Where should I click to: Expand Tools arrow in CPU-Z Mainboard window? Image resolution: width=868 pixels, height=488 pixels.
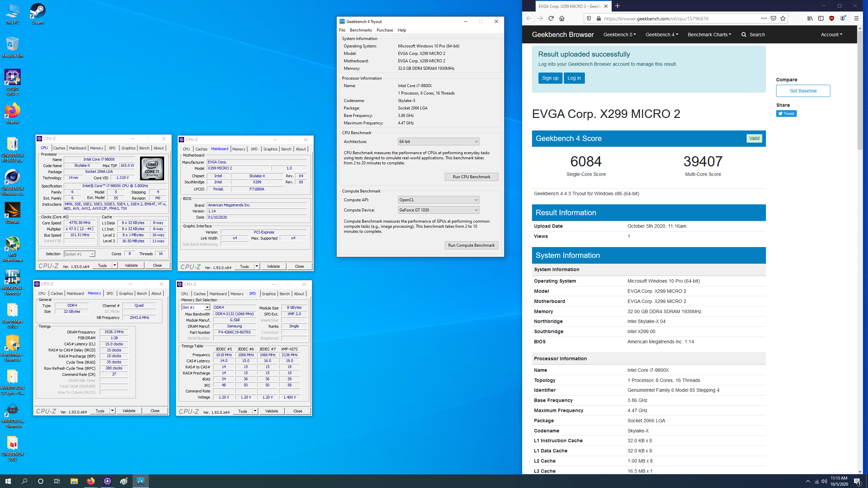click(x=257, y=266)
